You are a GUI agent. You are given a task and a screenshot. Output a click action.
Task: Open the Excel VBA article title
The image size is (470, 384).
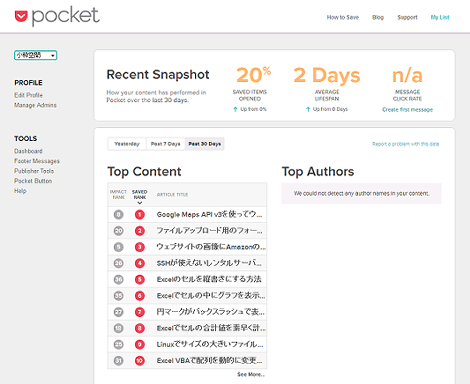(209, 361)
